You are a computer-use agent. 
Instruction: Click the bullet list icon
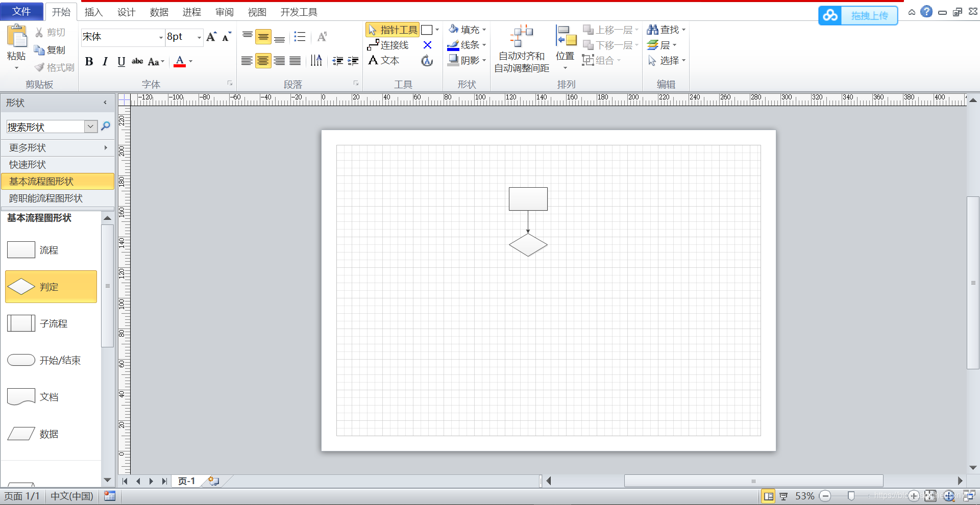pos(300,36)
